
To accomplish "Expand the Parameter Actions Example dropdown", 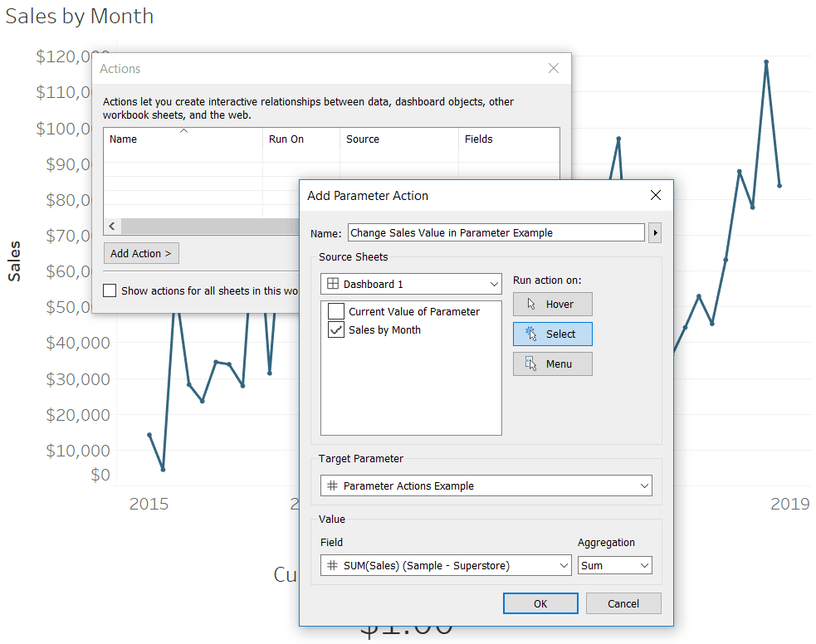I will pyautogui.click(x=486, y=485).
